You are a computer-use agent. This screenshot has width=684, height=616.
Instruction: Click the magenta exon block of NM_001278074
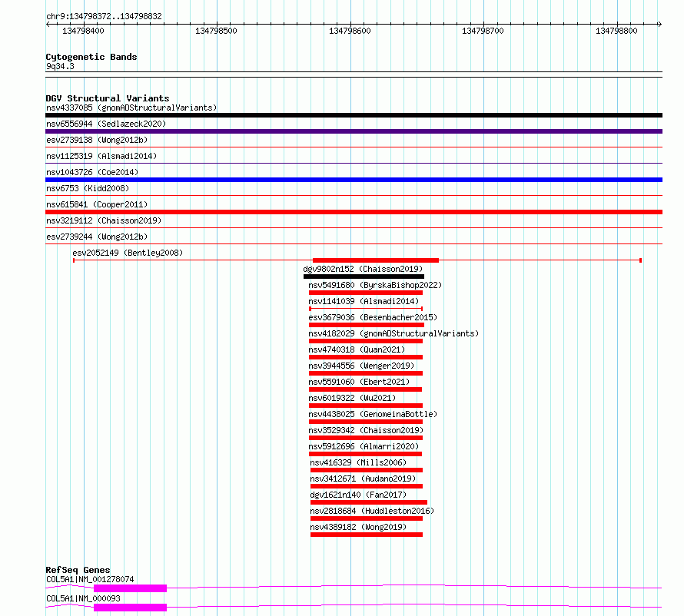[x=130, y=588]
